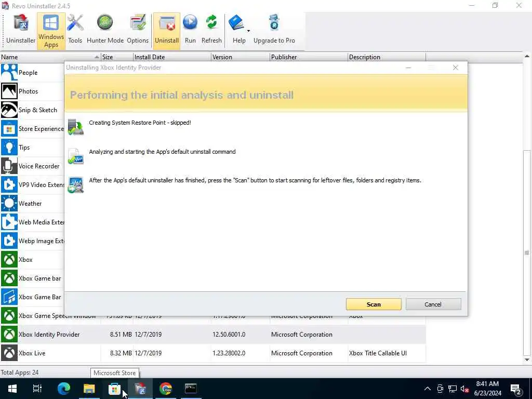Select the Xbox Live icon
The image size is (532, 399).
(x=9, y=353)
